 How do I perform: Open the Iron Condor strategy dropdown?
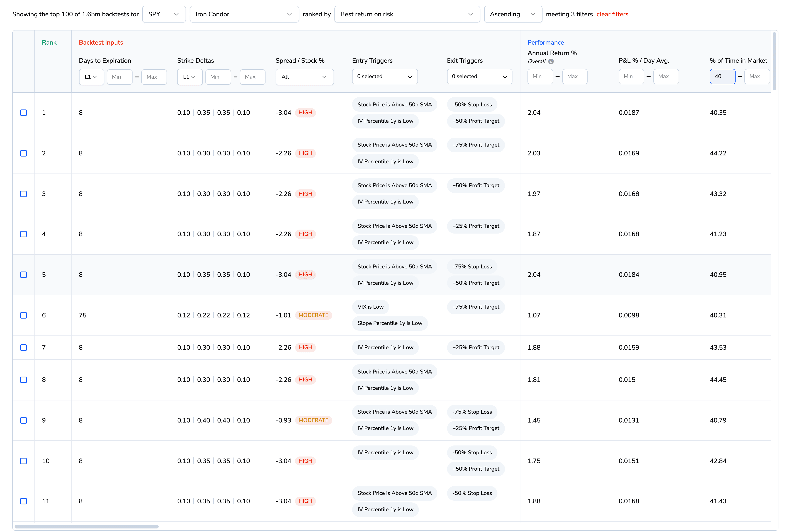(244, 14)
